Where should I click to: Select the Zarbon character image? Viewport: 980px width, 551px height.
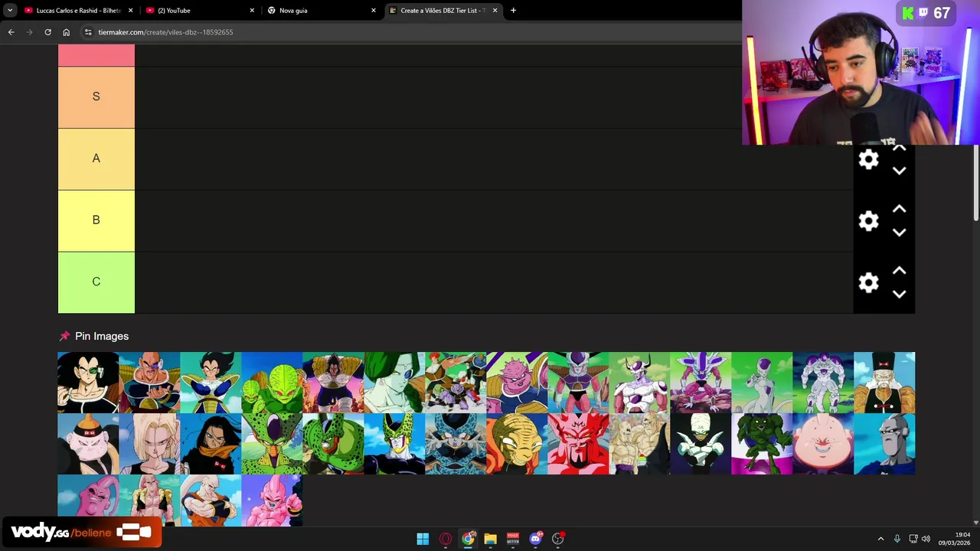coord(394,383)
